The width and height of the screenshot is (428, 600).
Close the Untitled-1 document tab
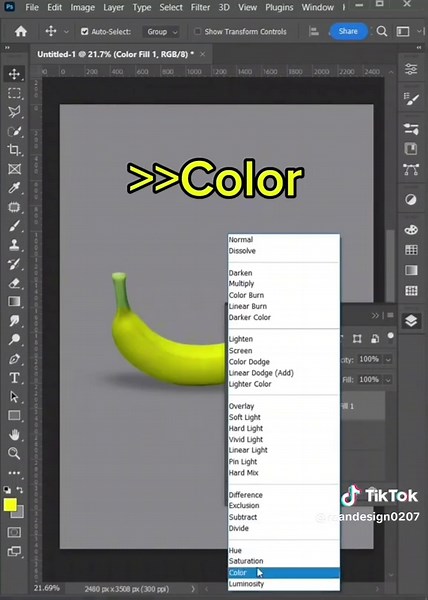pyautogui.click(x=203, y=54)
